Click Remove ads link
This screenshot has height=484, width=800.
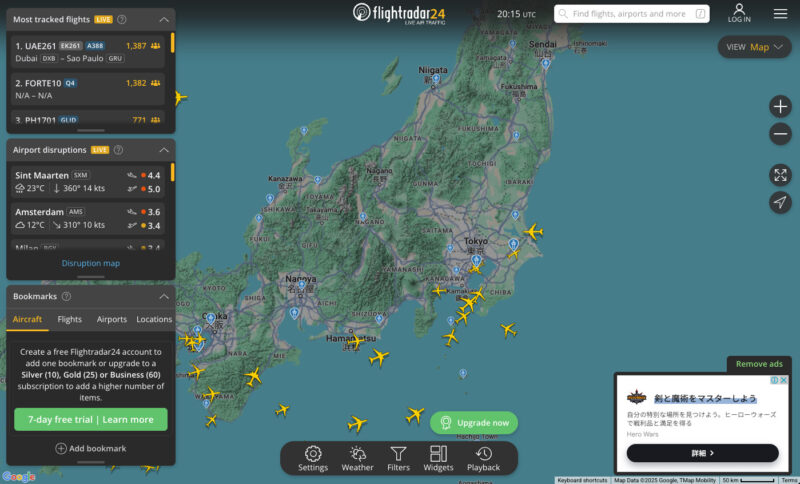tap(759, 364)
